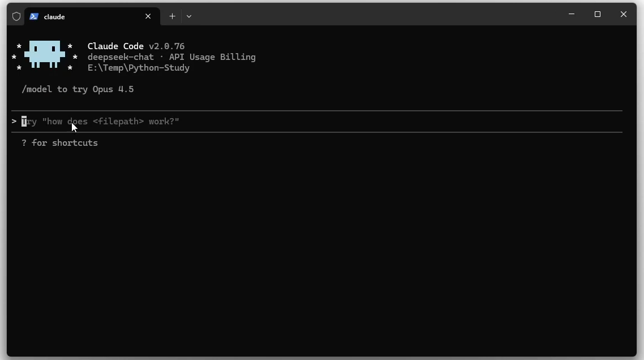Click the shield icon in the title bar

click(x=16, y=16)
